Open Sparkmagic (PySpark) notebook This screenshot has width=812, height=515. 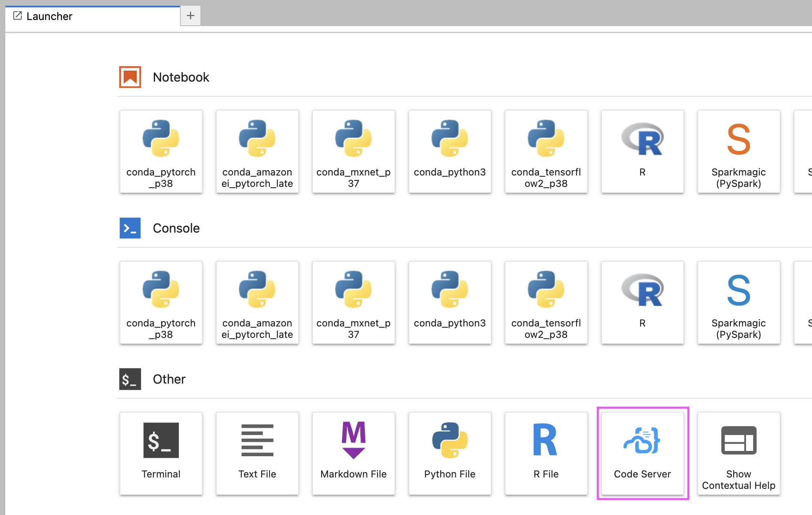739,151
